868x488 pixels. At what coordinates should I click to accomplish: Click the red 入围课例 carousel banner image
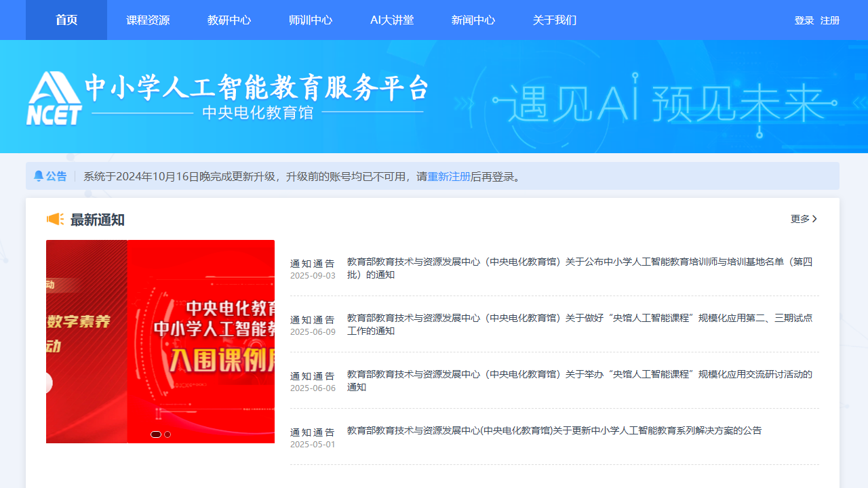click(201, 339)
